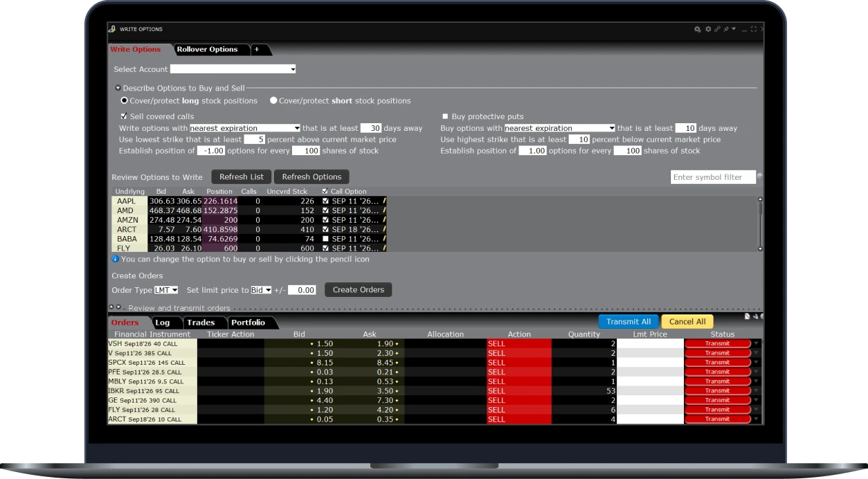
Task: Uncheck AMD call option checkbox
Action: (x=326, y=210)
